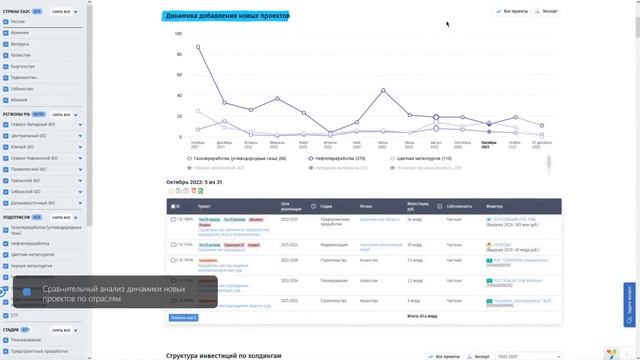Toggle the Узбекистан filter checkbox
This screenshot has height=360, width=640.
tap(6, 89)
